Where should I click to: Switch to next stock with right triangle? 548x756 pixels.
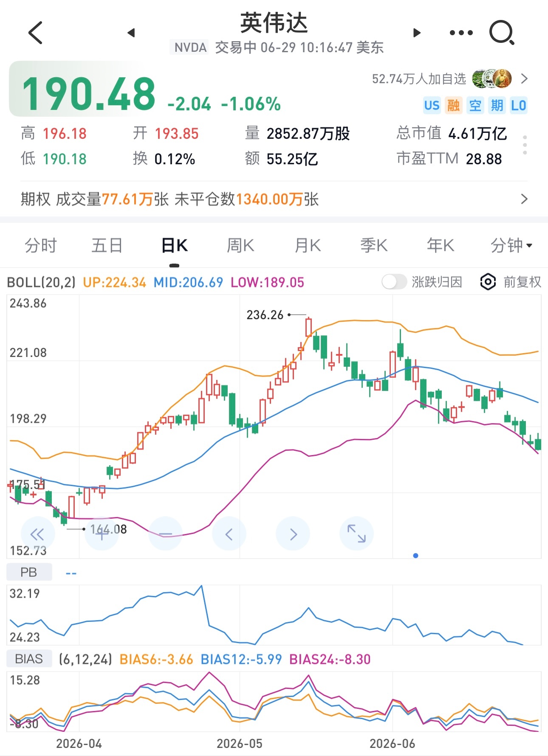point(417,33)
